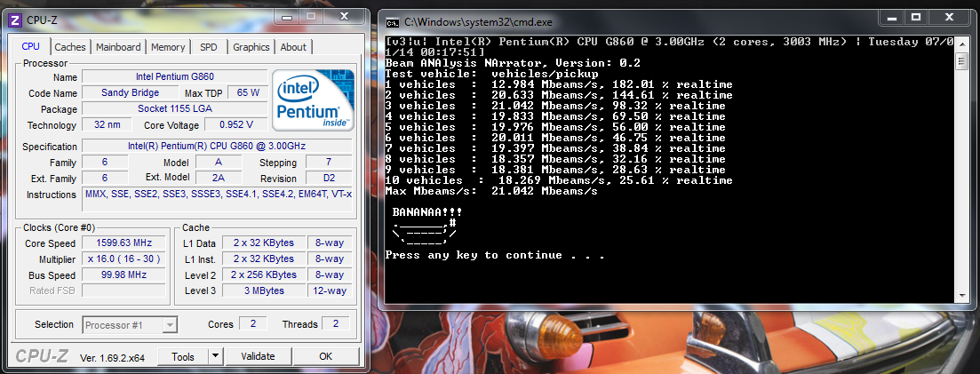This screenshot has height=374, width=980.
Task: Click the Code Name value Sandy Bridge
Action: pyautogui.click(x=130, y=92)
